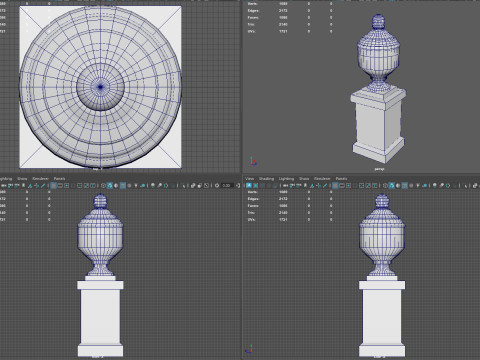The image size is (480, 360).
Task: Click isolate select icon in front panel toolbar
Action: 183,185
